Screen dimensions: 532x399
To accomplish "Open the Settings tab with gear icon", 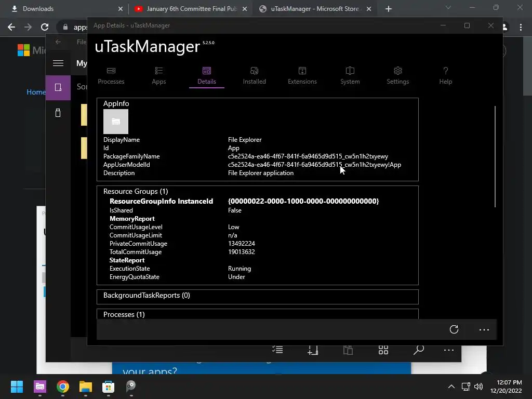I will point(397,76).
